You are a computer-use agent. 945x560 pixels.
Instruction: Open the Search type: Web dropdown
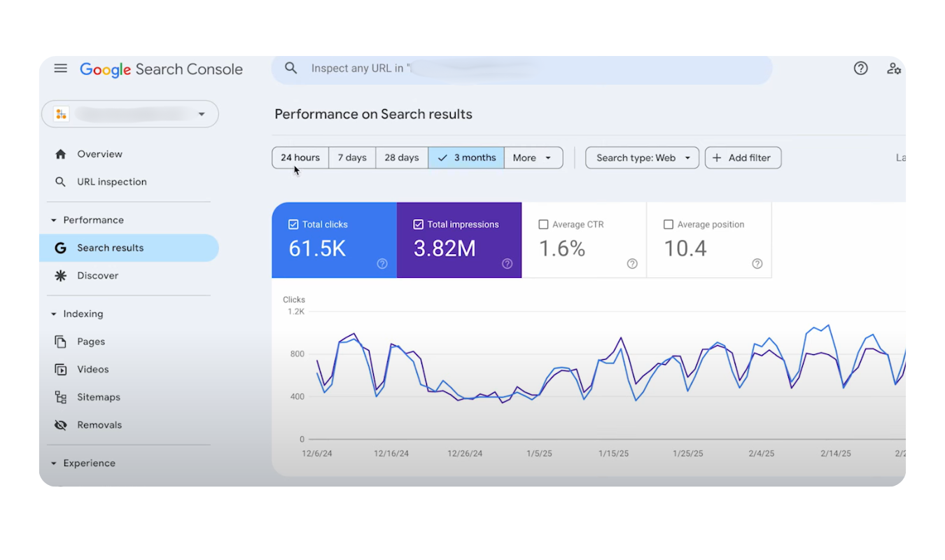[642, 158]
